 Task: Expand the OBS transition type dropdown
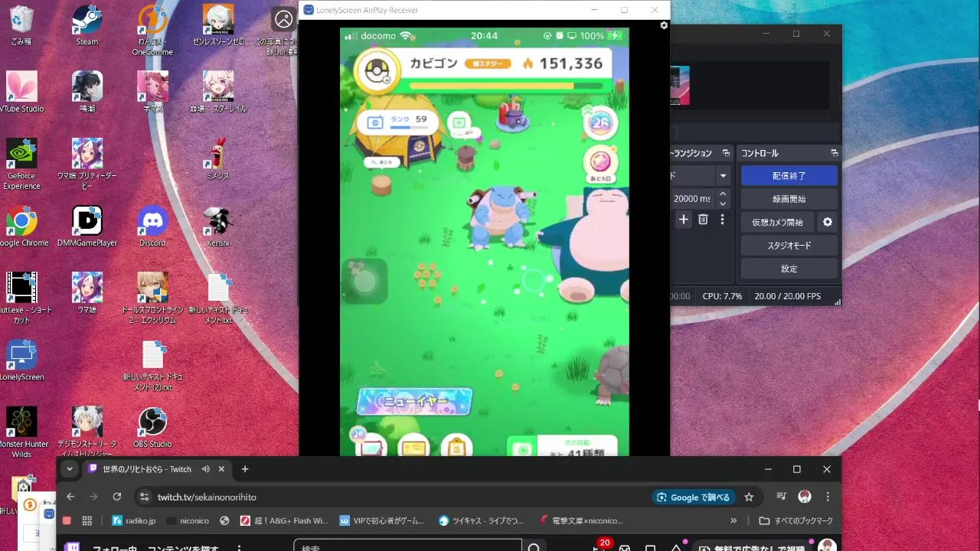click(723, 176)
